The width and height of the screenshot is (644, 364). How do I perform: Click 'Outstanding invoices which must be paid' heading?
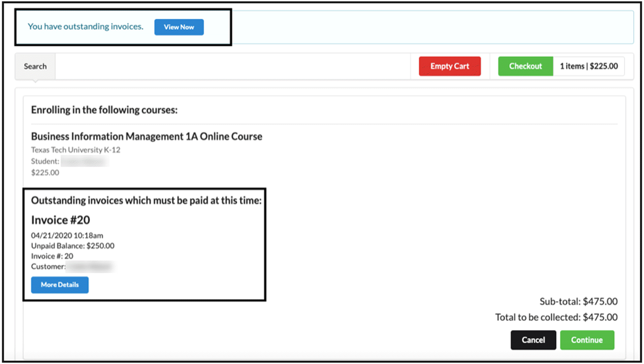(146, 200)
